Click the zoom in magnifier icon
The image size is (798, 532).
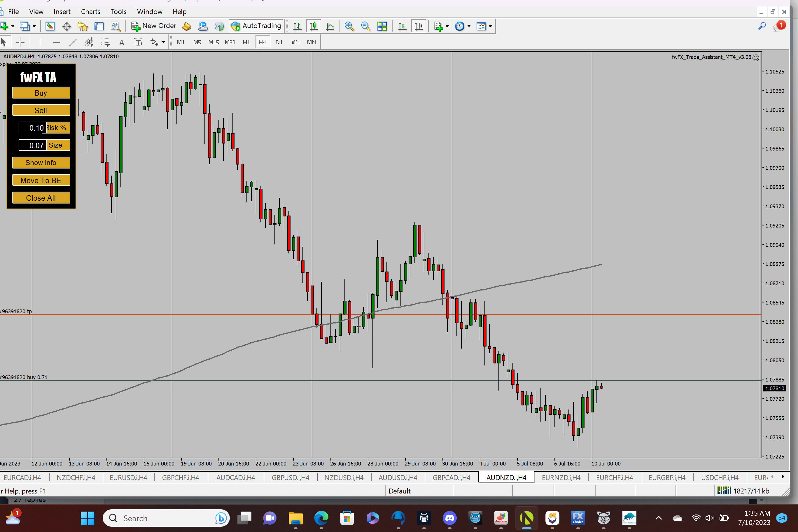pos(349,26)
